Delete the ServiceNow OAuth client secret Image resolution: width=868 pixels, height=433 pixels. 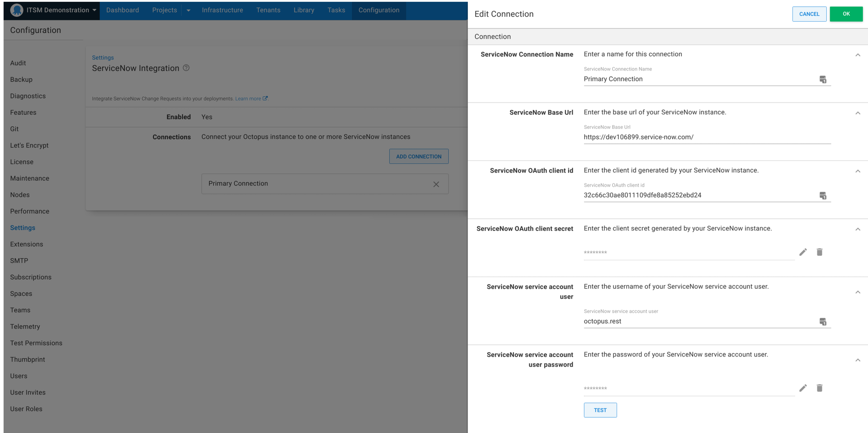(819, 252)
